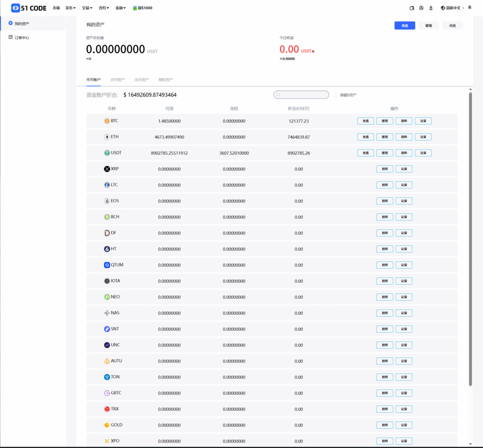Toggle the 隐藏0资产 checkbox

point(336,95)
